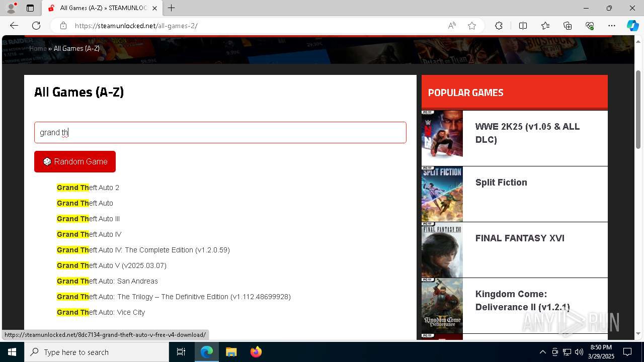Click the Edge taskbar icon
The height and width of the screenshot is (362, 644).
click(207, 352)
